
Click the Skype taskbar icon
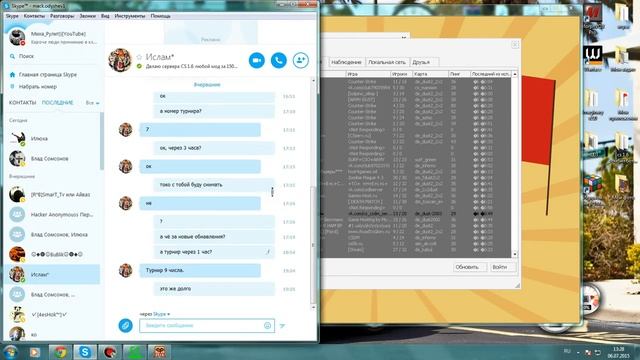click(84, 352)
